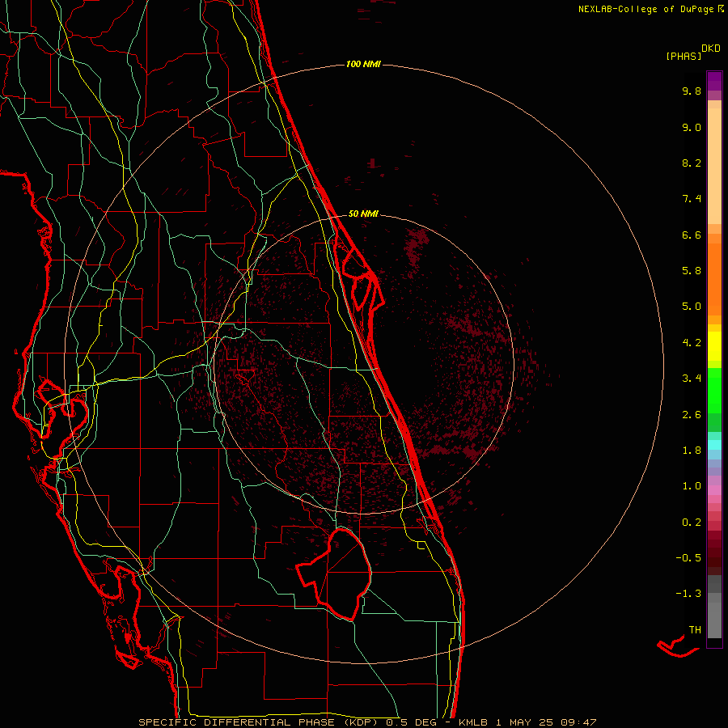Click the 0.2 value on color scale
This screenshot has height=728, width=728.
coord(692,523)
